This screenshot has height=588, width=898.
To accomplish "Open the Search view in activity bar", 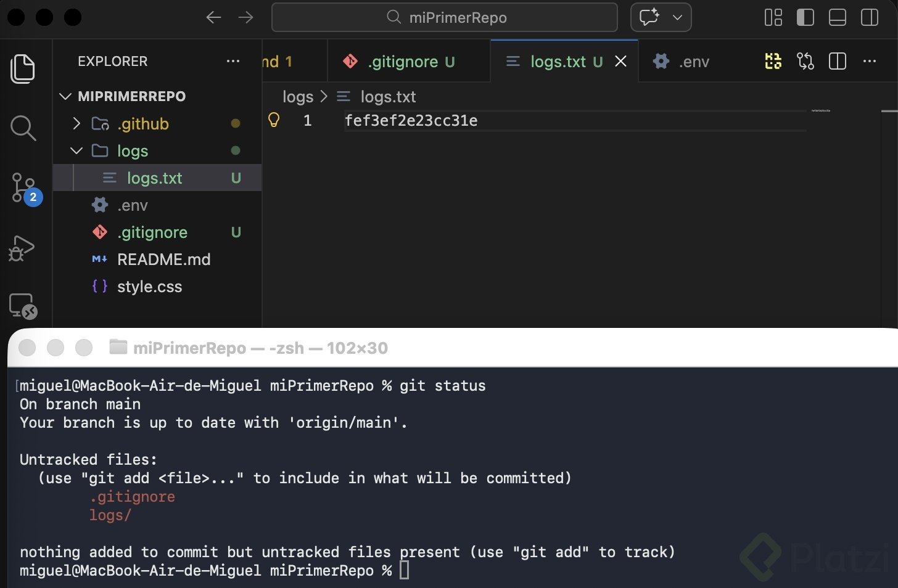I will tap(23, 128).
